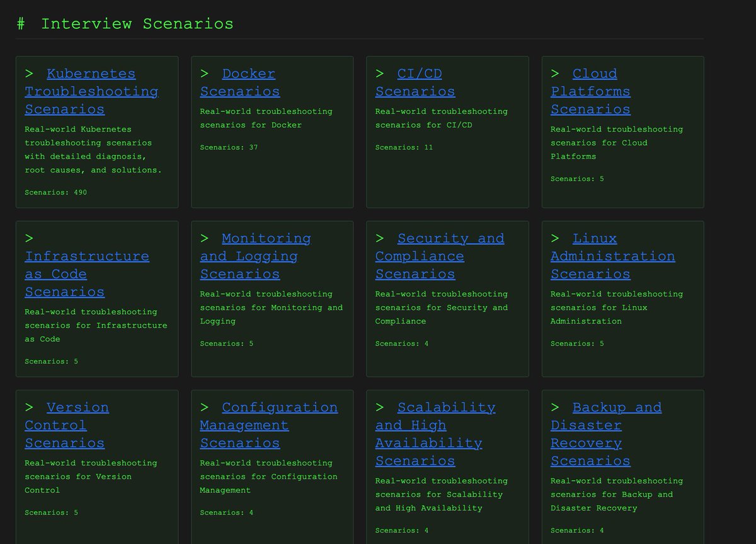Click scenario count in Infrastructure as Code card

(x=52, y=361)
